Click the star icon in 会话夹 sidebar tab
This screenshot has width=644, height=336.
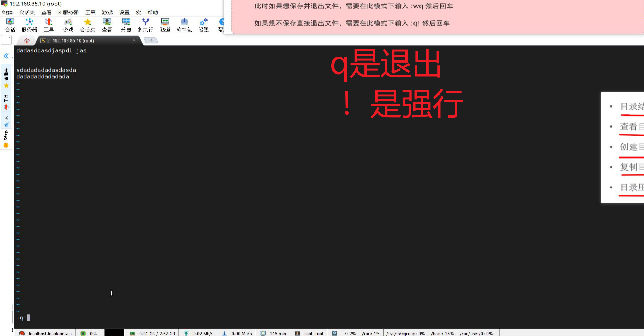[6, 85]
